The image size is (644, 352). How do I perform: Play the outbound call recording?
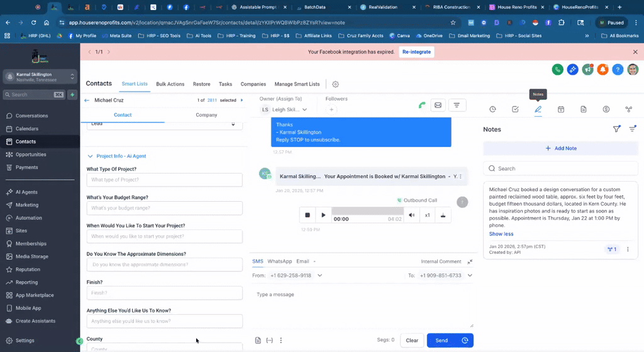pyautogui.click(x=323, y=215)
